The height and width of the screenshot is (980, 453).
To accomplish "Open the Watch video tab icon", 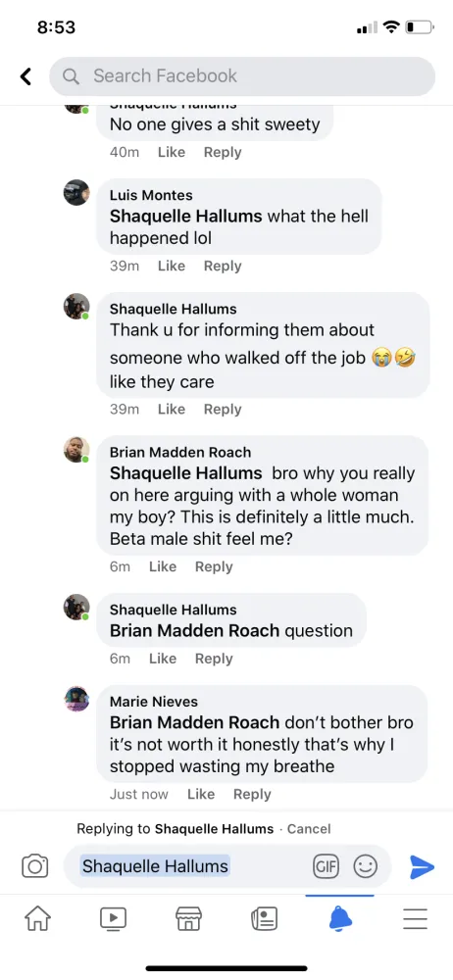I will click(114, 918).
